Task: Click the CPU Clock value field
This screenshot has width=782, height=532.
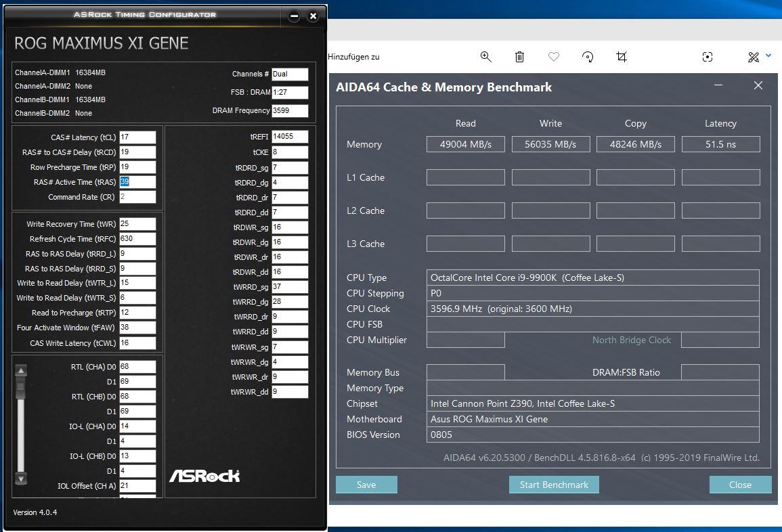Action: click(593, 309)
